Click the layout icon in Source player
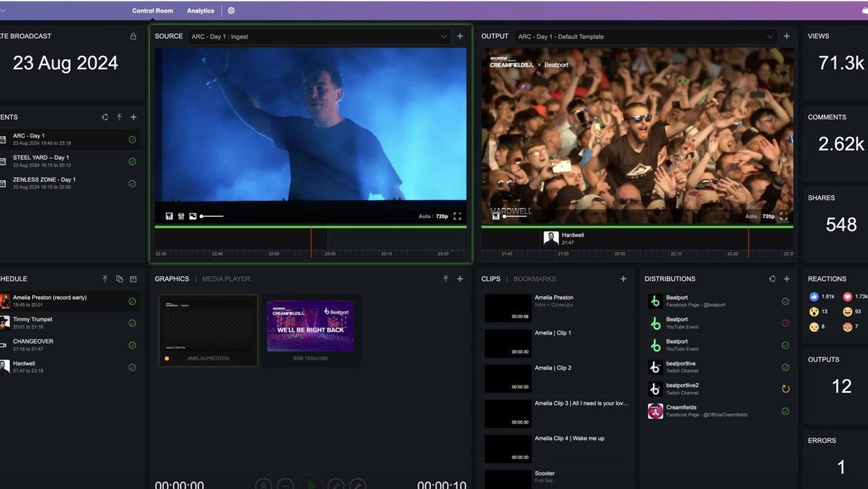 point(169,217)
